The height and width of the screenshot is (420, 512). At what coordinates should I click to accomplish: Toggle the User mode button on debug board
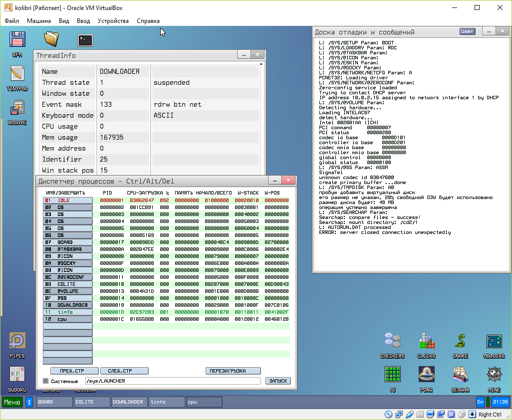[467, 31]
